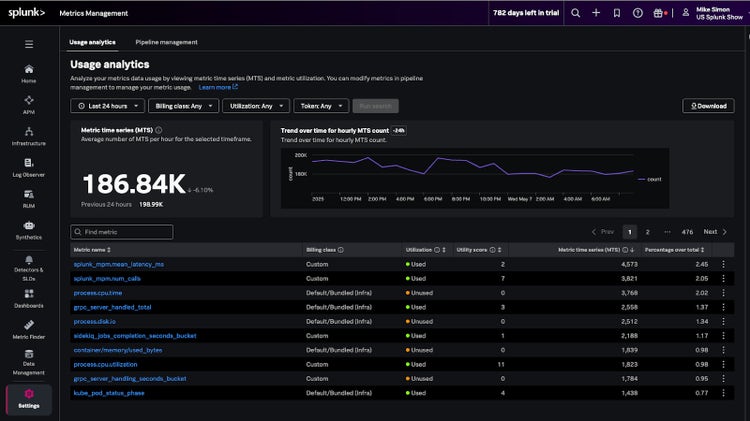Screen dimensions: 750x421
Task: Open APM from the sidebar
Action: 28,105
